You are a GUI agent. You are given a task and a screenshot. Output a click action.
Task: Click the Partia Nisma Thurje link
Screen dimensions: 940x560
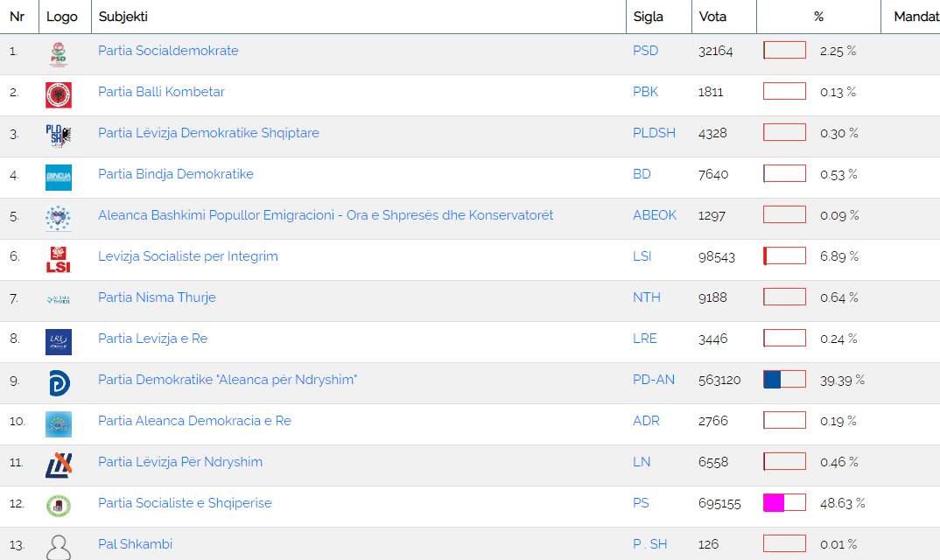click(x=157, y=297)
